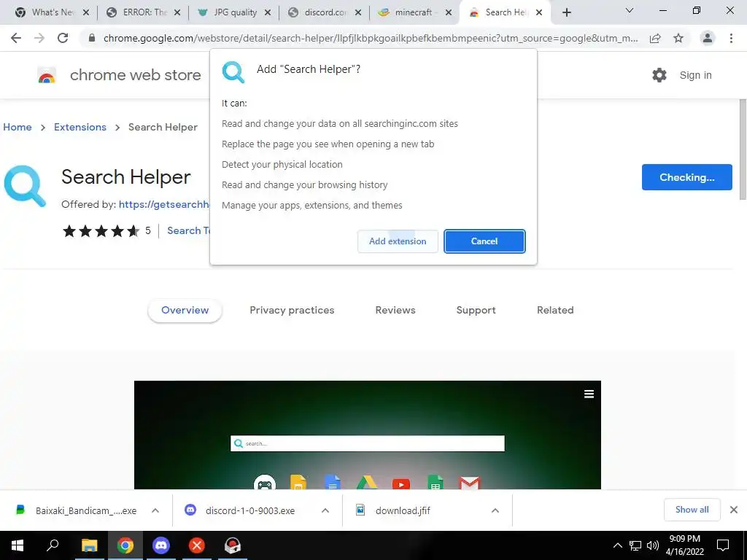747x560 pixels.
Task: Open the Support tab
Action: click(x=476, y=310)
